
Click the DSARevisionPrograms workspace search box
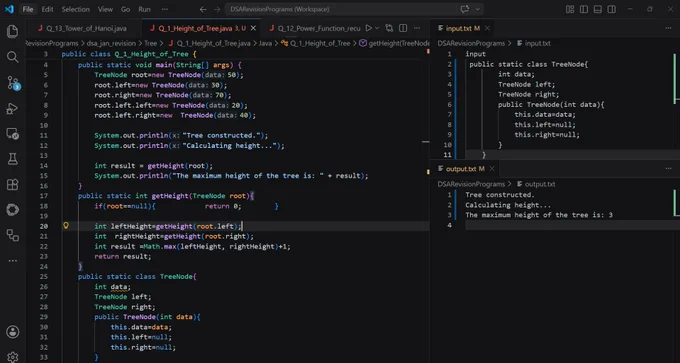pos(354,9)
